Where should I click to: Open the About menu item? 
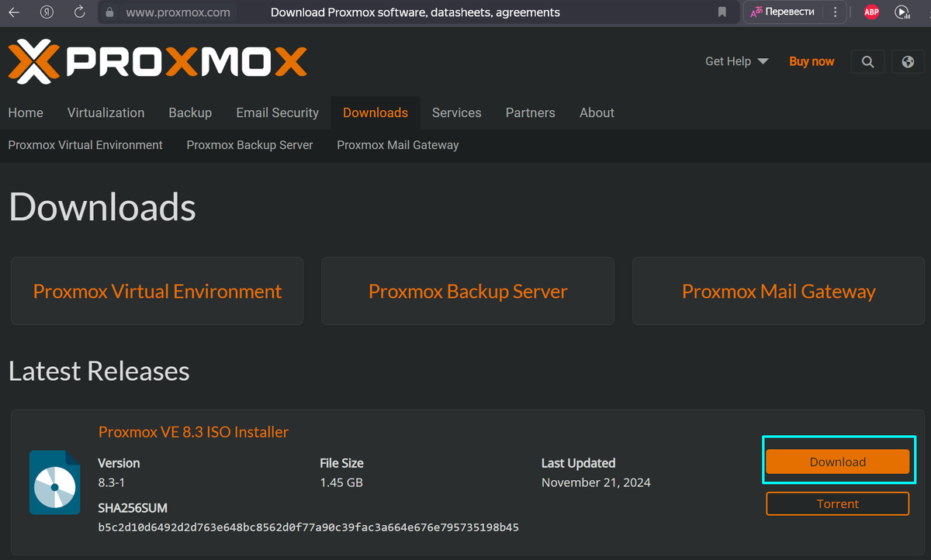click(x=597, y=112)
